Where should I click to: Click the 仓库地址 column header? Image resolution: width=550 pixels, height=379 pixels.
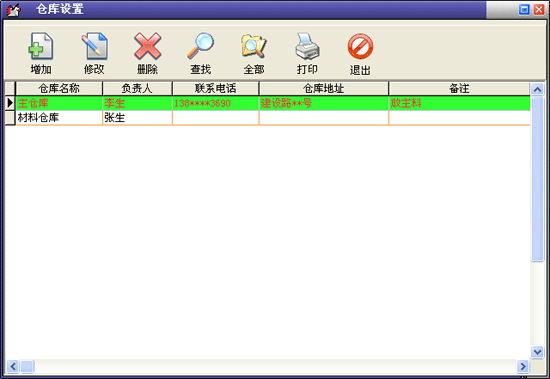click(x=324, y=88)
